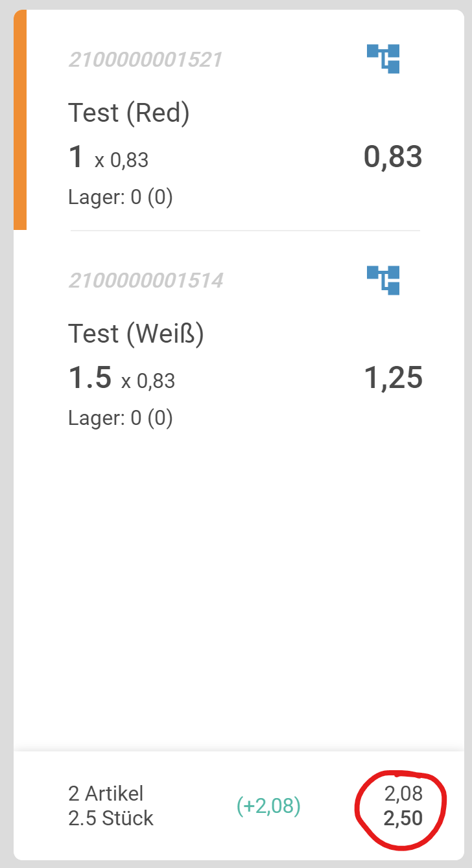Click the orange selection bar of first item
This screenshot has width=472, height=868.
click(20, 120)
